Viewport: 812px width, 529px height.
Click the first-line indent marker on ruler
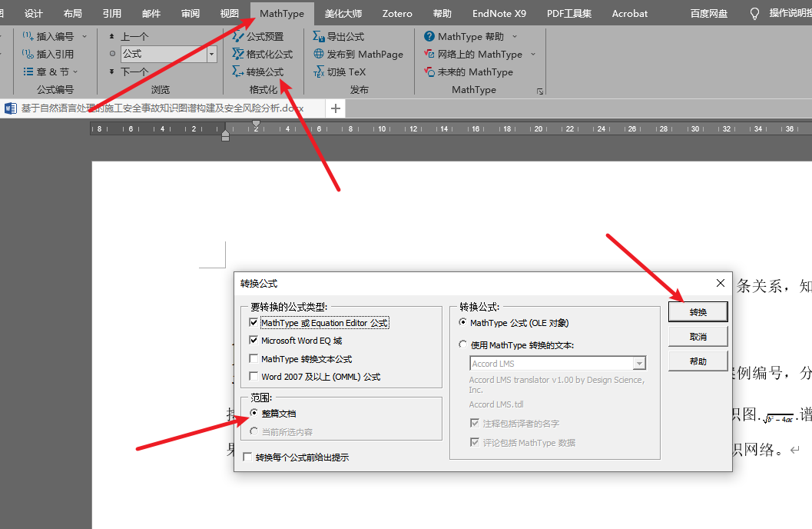click(x=257, y=124)
